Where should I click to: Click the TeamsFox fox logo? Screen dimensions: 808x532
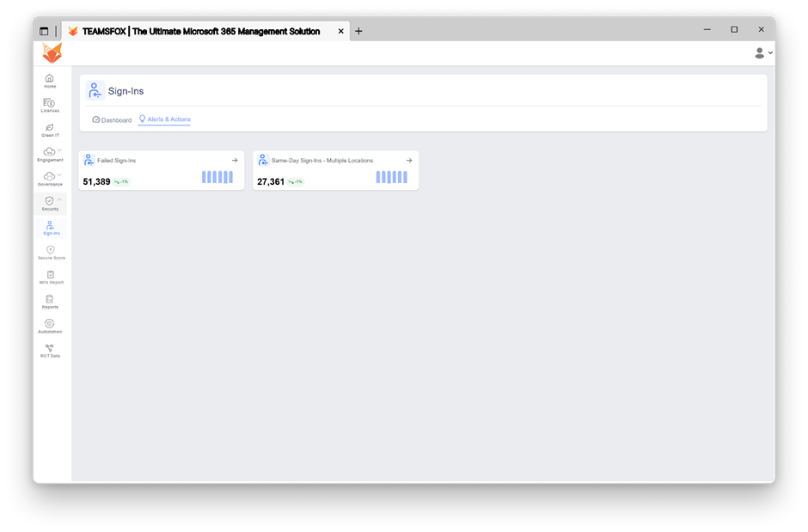(52, 53)
